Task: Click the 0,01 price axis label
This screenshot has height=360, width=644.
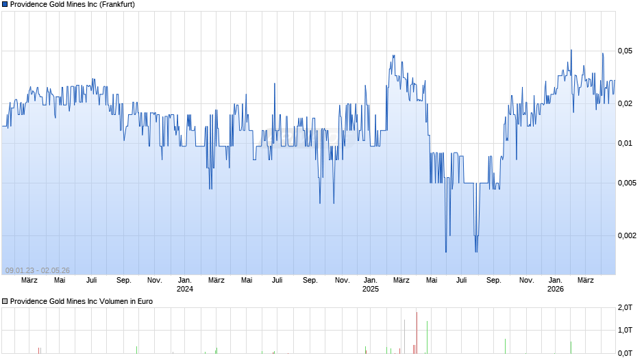Action: tap(625, 143)
